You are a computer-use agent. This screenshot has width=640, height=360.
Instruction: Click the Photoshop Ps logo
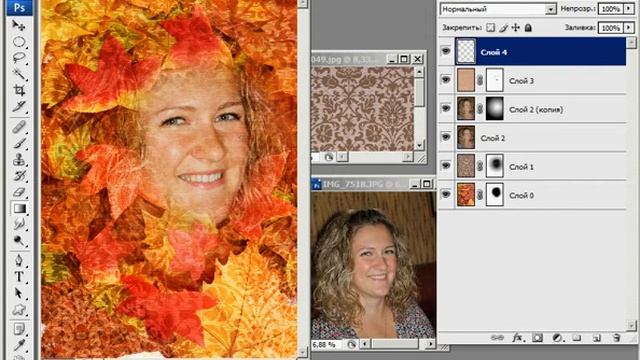19,7
